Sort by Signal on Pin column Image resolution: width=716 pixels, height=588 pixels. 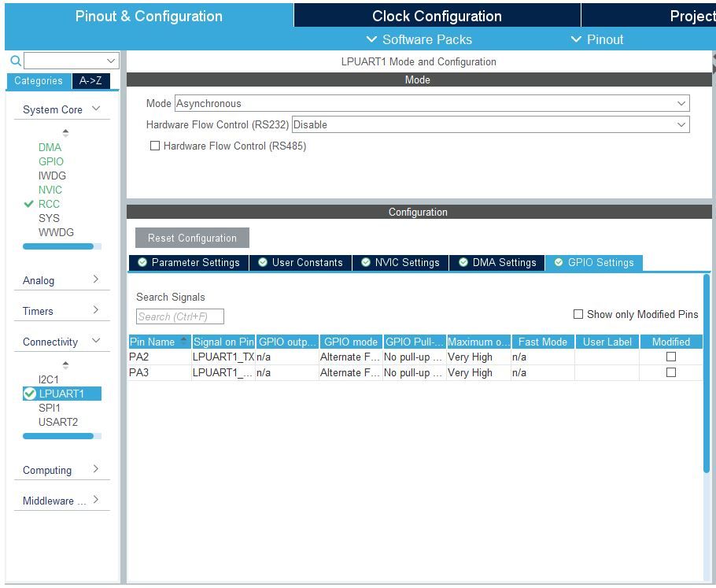tap(223, 342)
